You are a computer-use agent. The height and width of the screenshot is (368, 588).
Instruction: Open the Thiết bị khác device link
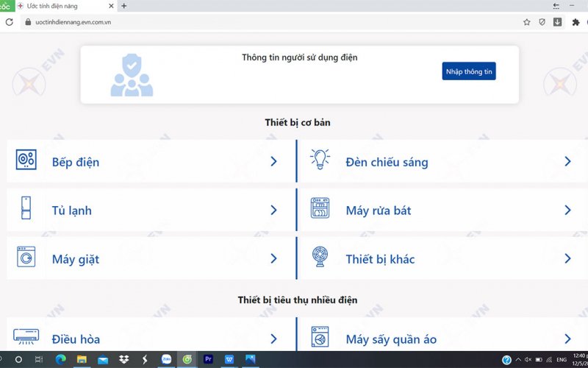tap(380, 259)
